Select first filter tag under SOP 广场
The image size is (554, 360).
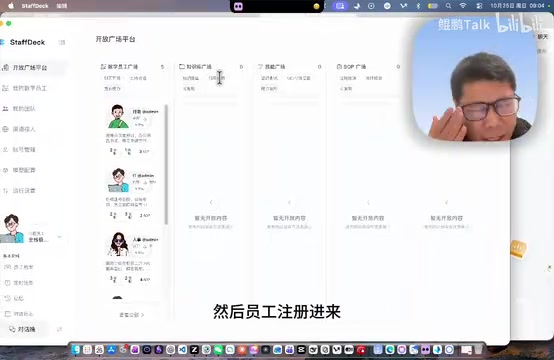click(348, 78)
